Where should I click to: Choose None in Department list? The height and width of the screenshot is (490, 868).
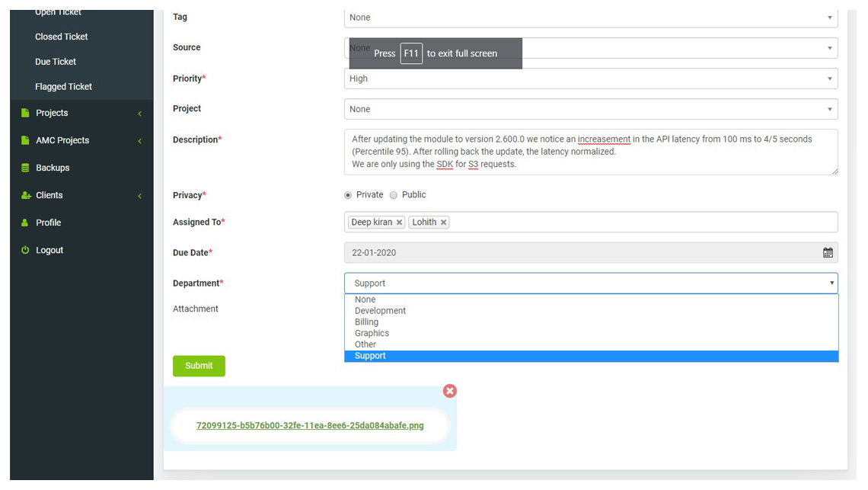coord(591,299)
